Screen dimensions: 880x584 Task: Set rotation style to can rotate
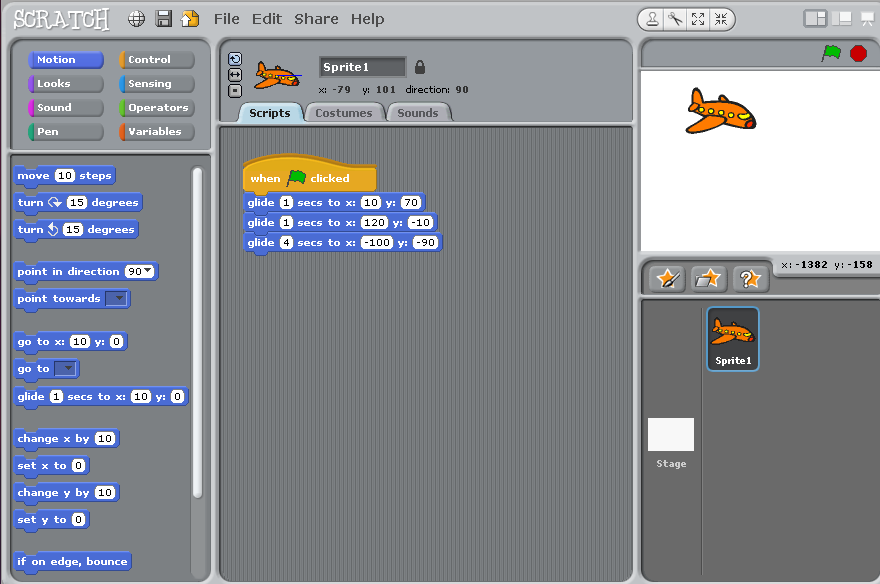tap(235, 59)
